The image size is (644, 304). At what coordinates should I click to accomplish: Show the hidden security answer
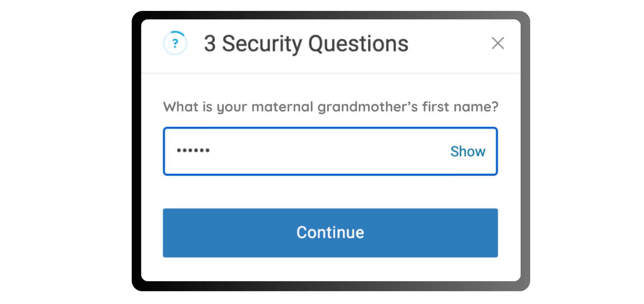[x=468, y=151]
